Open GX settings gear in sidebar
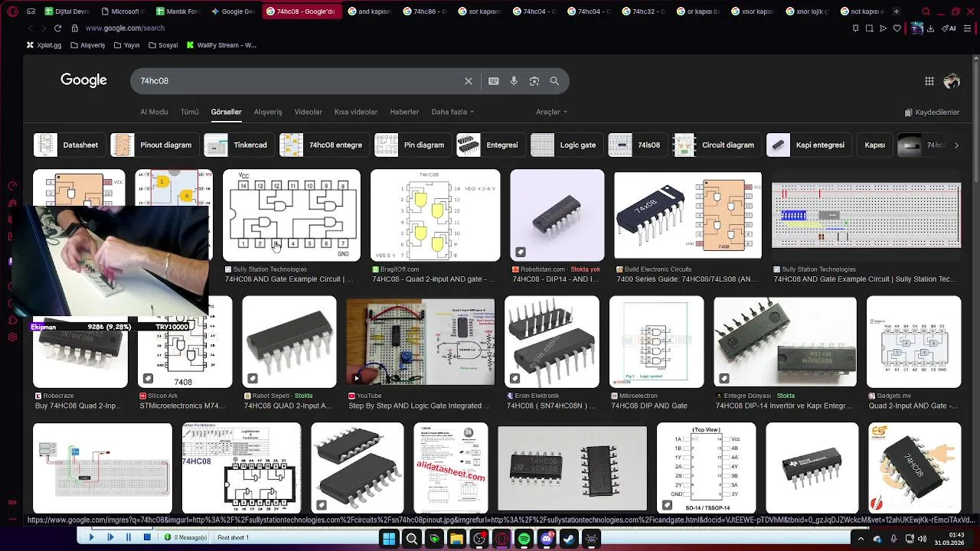This screenshot has width=980, height=551. [x=12, y=337]
